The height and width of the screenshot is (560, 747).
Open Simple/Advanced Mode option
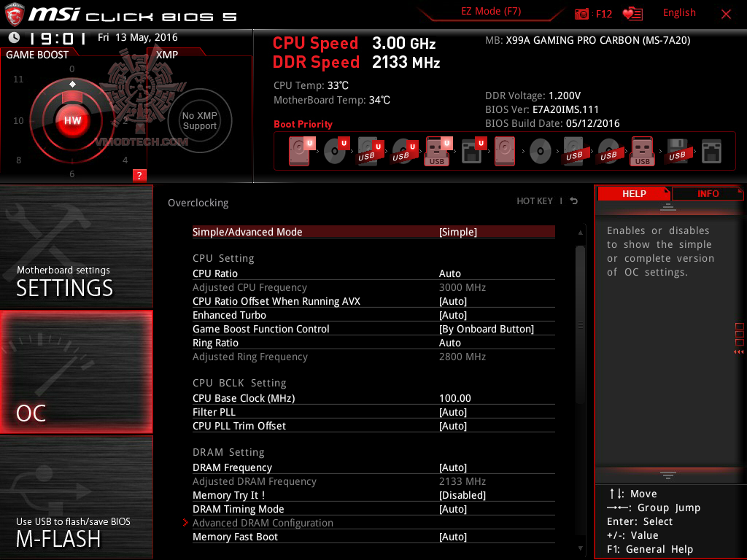[x=373, y=231]
